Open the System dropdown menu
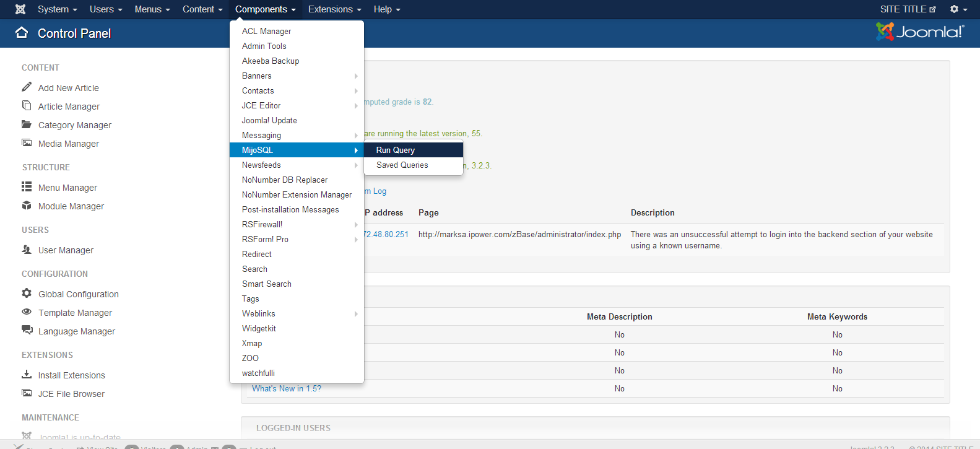The height and width of the screenshot is (449, 980). pyautogui.click(x=57, y=9)
